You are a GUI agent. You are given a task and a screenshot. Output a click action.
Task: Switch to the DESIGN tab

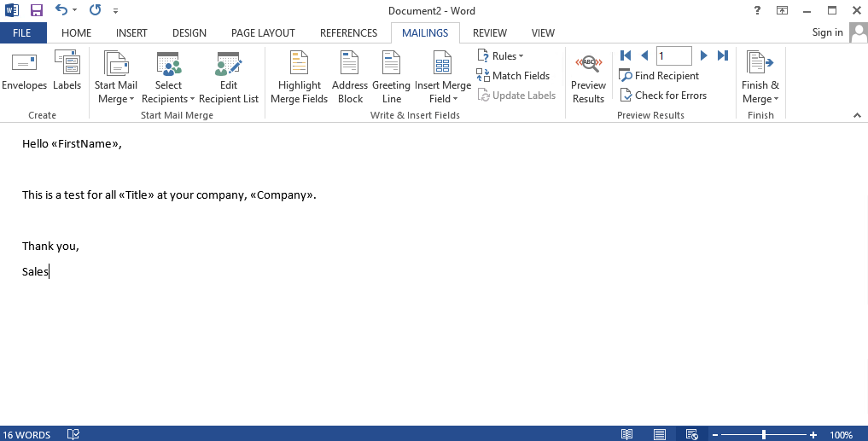pyautogui.click(x=189, y=32)
